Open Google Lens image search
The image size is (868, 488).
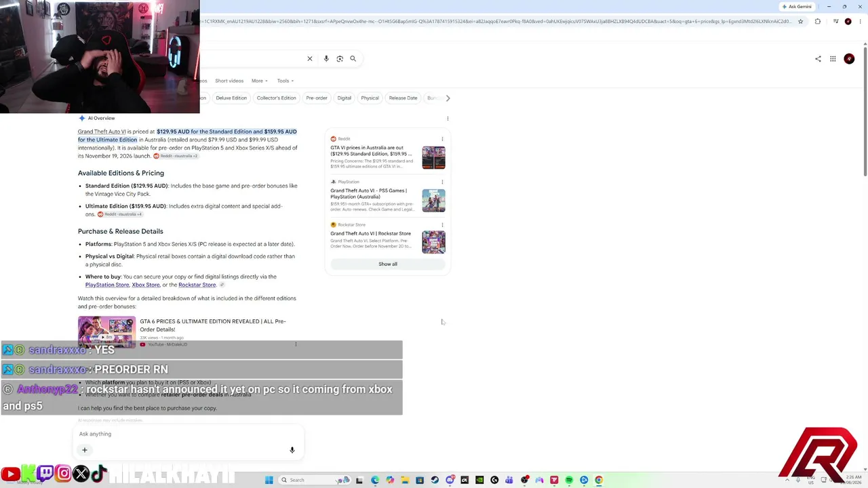(340, 59)
